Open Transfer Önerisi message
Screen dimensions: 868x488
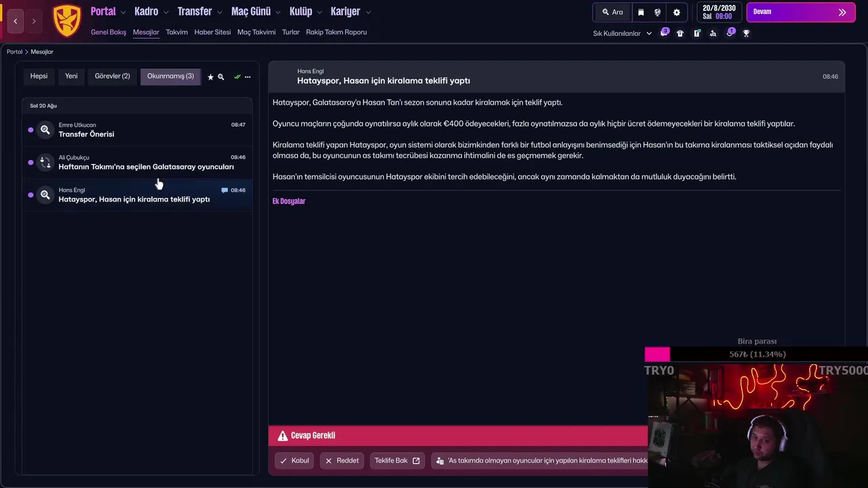[137, 129]
